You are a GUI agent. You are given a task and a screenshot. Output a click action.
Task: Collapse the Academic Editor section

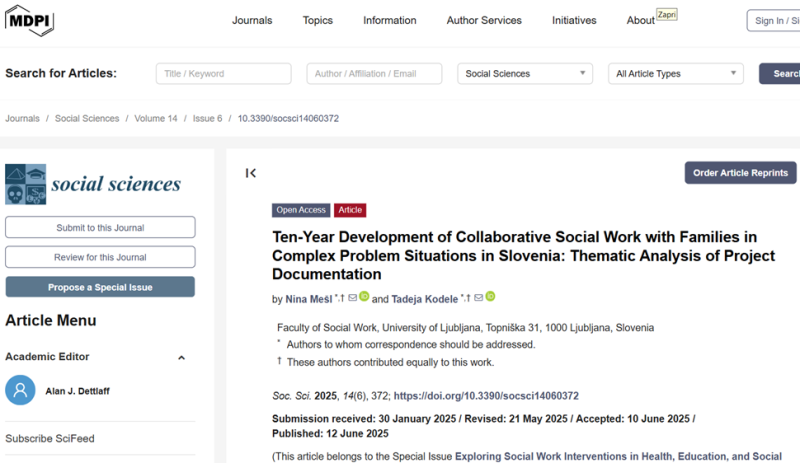pos(181,357)
